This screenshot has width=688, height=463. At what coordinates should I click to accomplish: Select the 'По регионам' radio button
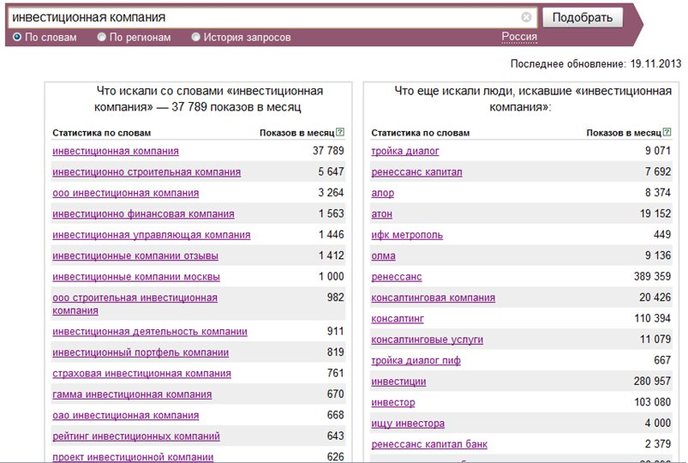pyautogui.click(x=101, y=37)
